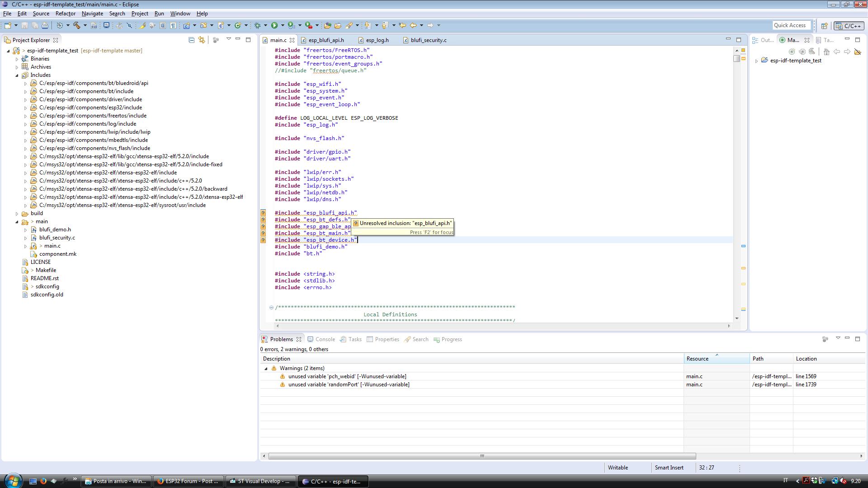Image resolution: width=868 pixels, height=488 pixels.
Task: Expand the build folder node
Action: [17, 213]
